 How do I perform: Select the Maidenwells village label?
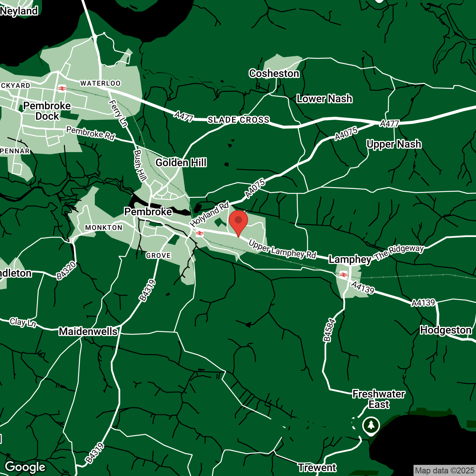pos(88,331)
